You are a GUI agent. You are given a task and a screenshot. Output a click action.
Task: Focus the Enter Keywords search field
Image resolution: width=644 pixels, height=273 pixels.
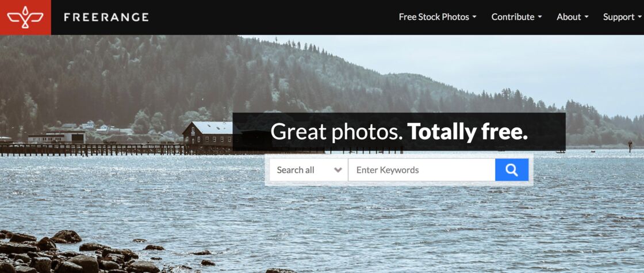coord(422,170)
